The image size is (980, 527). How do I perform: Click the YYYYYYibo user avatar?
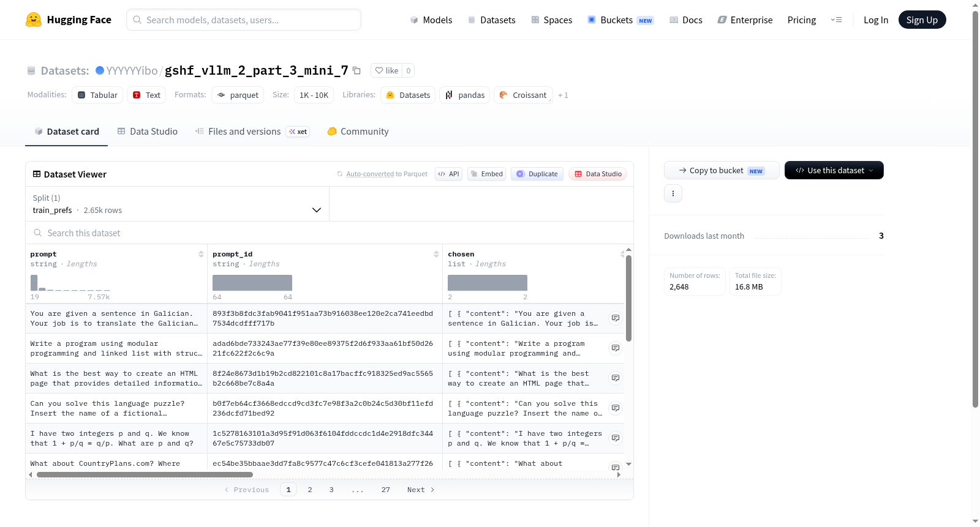click(x=100, y=70)
